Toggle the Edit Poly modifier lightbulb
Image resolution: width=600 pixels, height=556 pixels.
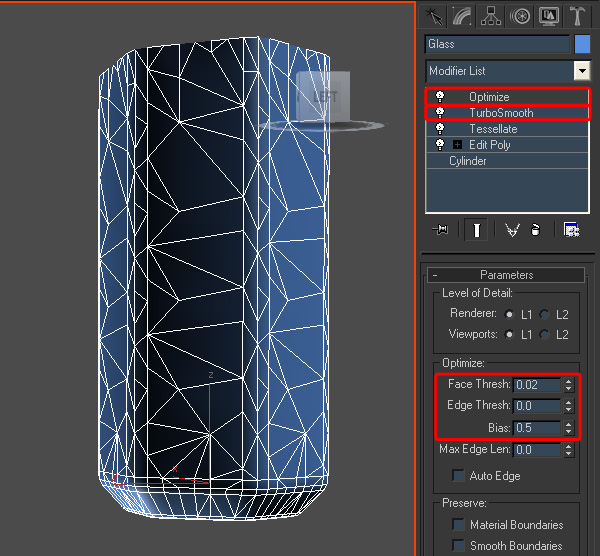coord(440,145)
